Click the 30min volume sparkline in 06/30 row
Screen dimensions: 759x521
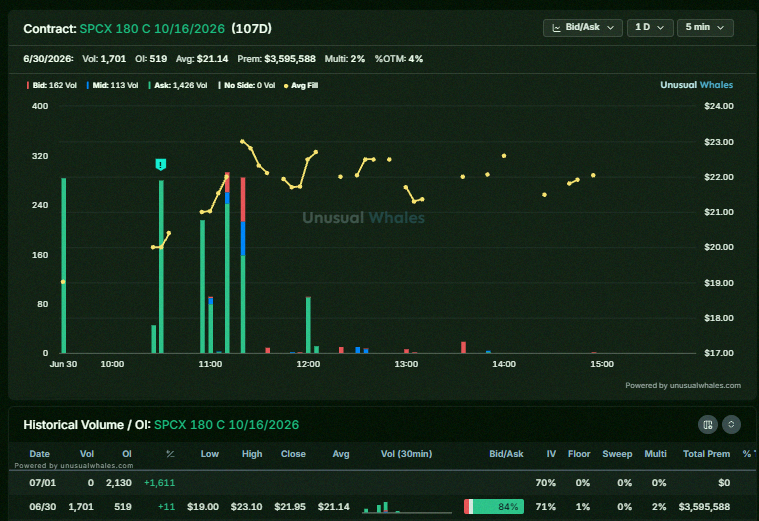tap(407, 507)
